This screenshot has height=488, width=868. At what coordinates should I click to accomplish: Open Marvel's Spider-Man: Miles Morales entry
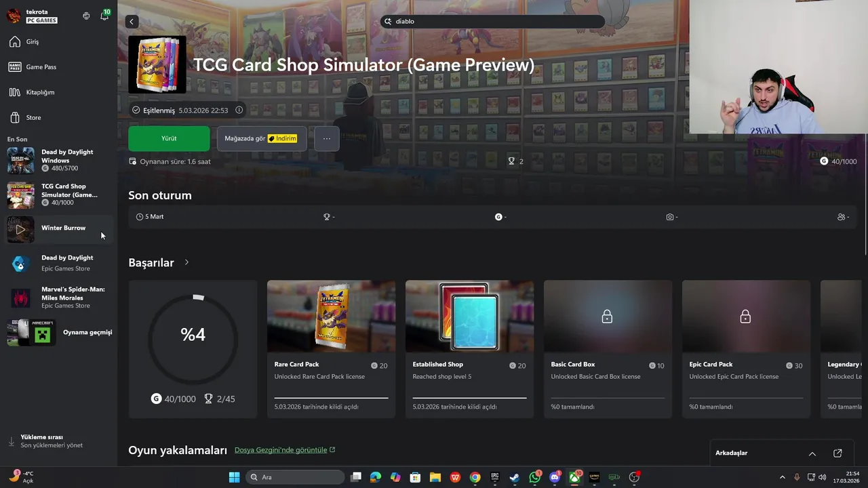coord(58,298)
